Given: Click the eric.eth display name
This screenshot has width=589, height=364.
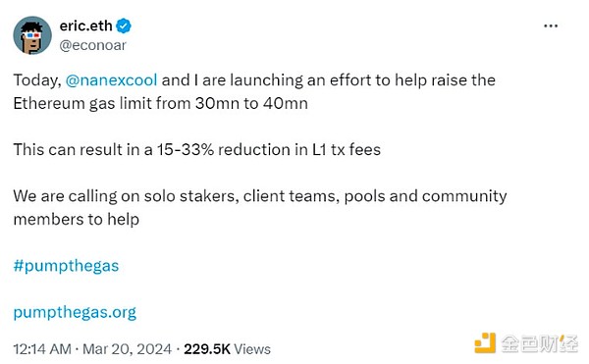Looking at the screenshot, I should pos(85,26).
